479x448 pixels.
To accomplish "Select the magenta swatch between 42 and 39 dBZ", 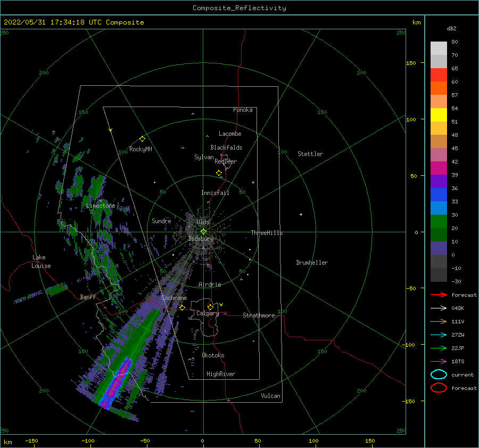I will coord(439,168).
